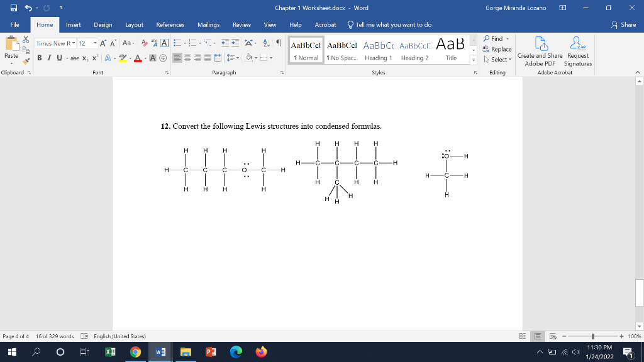Screen dimensions: 644x362
Task: Toggle italic formatting
Action: pos(48,58)
